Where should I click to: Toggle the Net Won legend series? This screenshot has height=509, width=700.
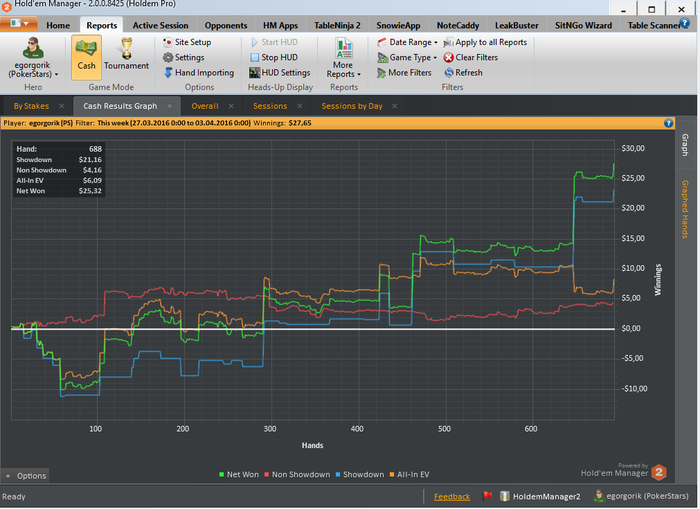[239, 474]
